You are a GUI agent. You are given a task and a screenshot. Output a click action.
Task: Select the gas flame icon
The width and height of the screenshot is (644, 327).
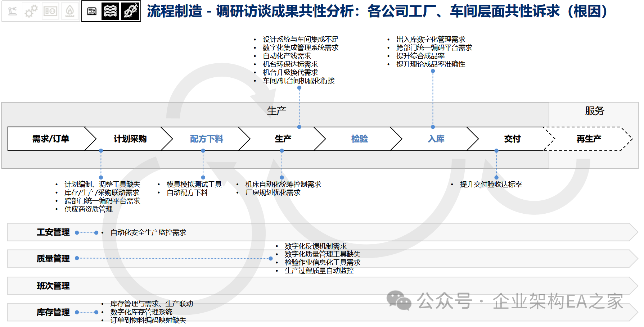[70, 12]
